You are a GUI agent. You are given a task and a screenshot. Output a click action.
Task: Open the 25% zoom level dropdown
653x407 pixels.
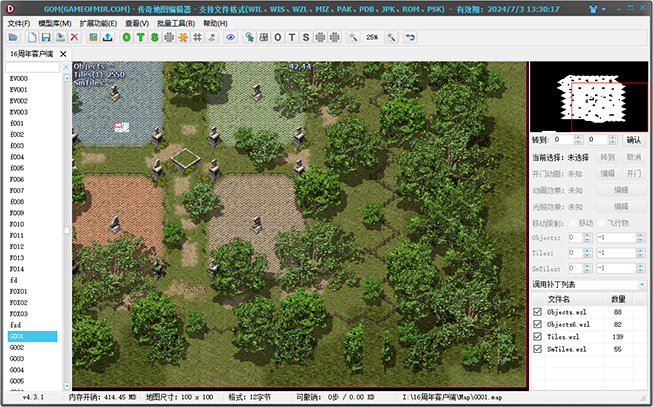[x=372, y=37]
